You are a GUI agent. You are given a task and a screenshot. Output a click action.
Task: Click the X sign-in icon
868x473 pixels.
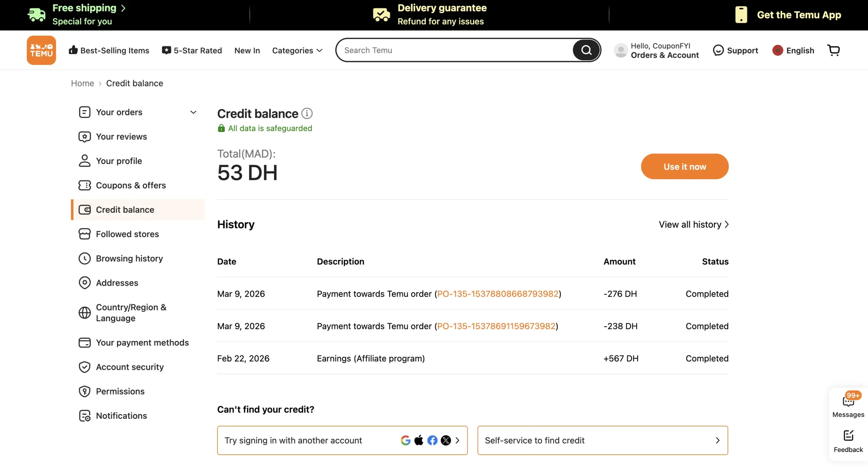446,440
